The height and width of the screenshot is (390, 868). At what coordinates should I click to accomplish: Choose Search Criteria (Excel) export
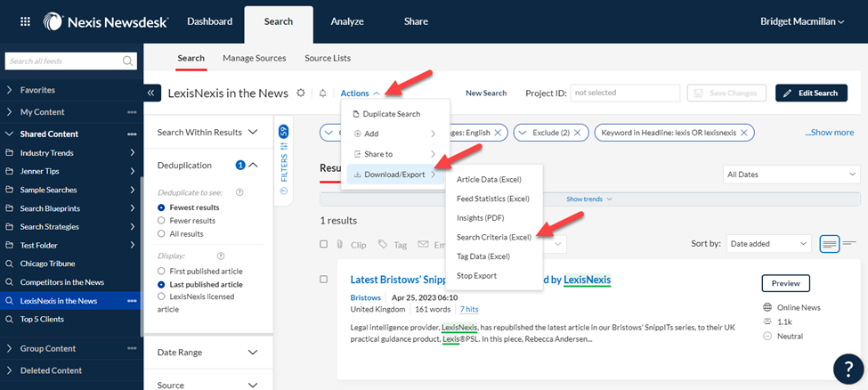click(x=494, y=237)
